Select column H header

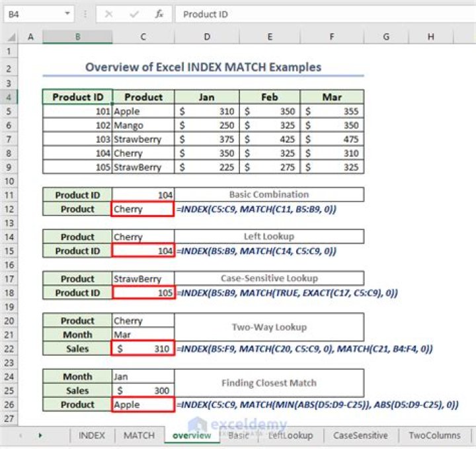pos(430,37)
